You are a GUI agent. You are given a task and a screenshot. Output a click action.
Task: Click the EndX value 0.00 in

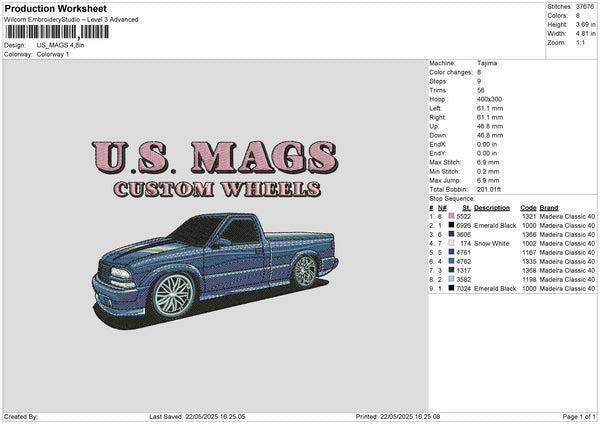487,144
